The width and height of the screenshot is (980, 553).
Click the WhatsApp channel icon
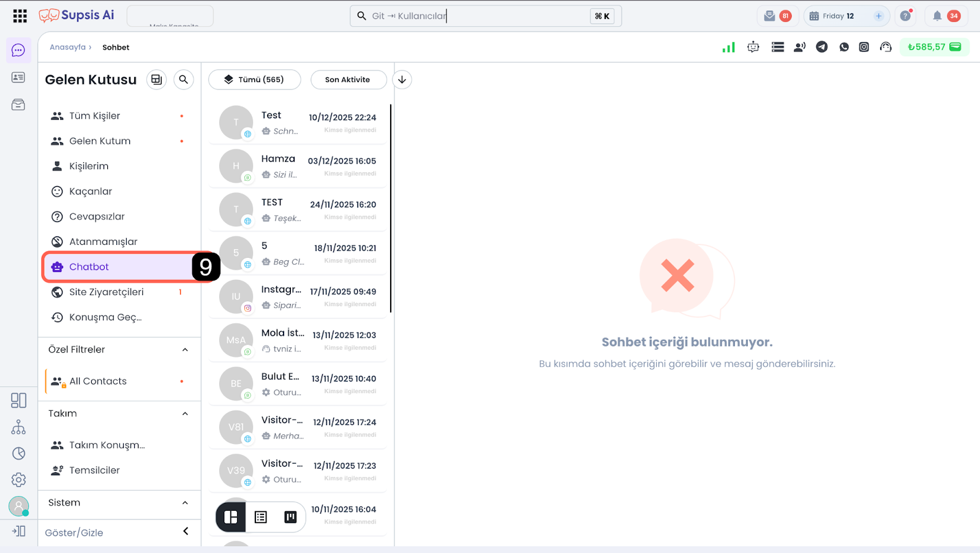click(x=844, y=47)
